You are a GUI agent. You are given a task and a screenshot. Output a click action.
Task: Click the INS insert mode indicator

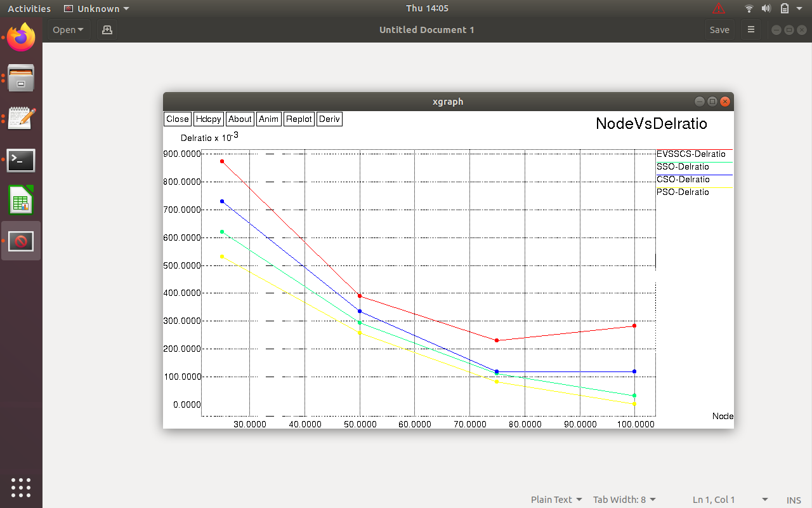[x=794, y=500]
